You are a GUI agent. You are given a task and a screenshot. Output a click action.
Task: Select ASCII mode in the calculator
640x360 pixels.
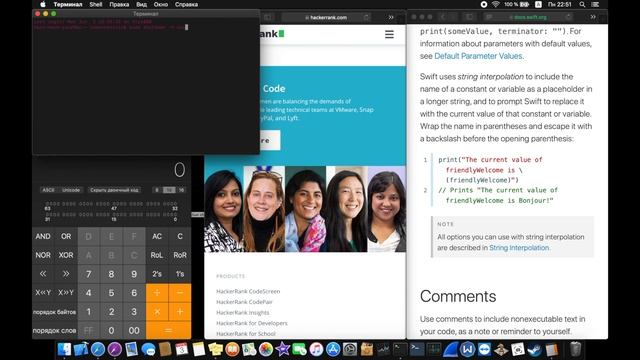click(48, 190)
